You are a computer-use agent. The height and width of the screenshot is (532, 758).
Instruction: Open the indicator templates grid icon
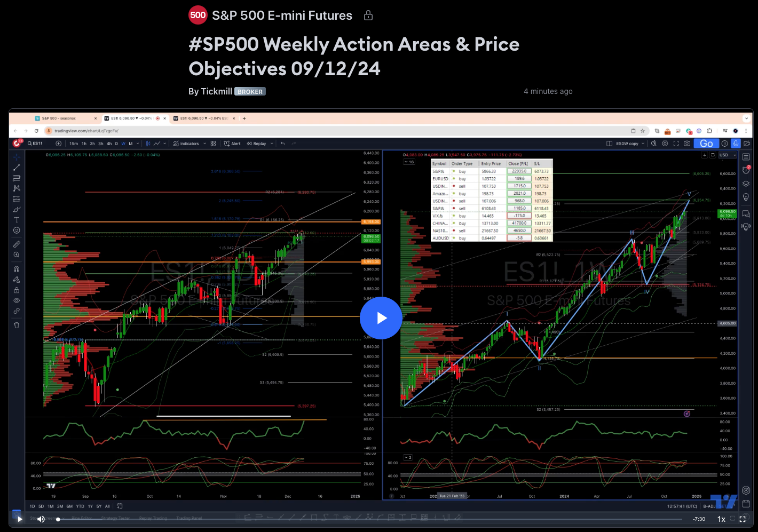pyautogui.click(x=213, y=144)
